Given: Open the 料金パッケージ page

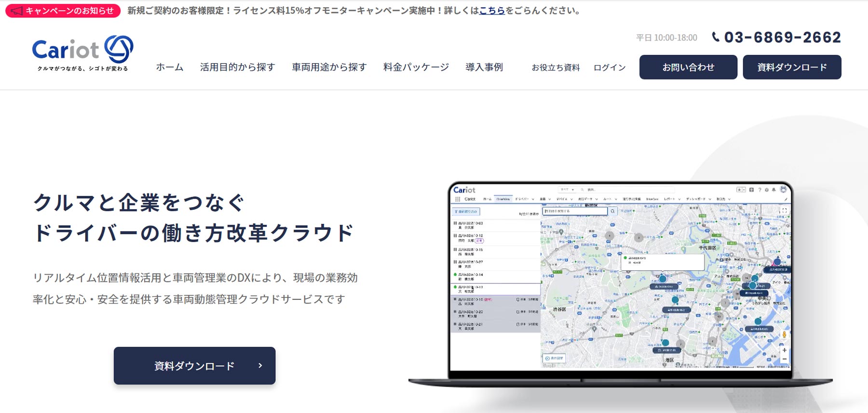Looking at the screenshot, I should [416, 67].
